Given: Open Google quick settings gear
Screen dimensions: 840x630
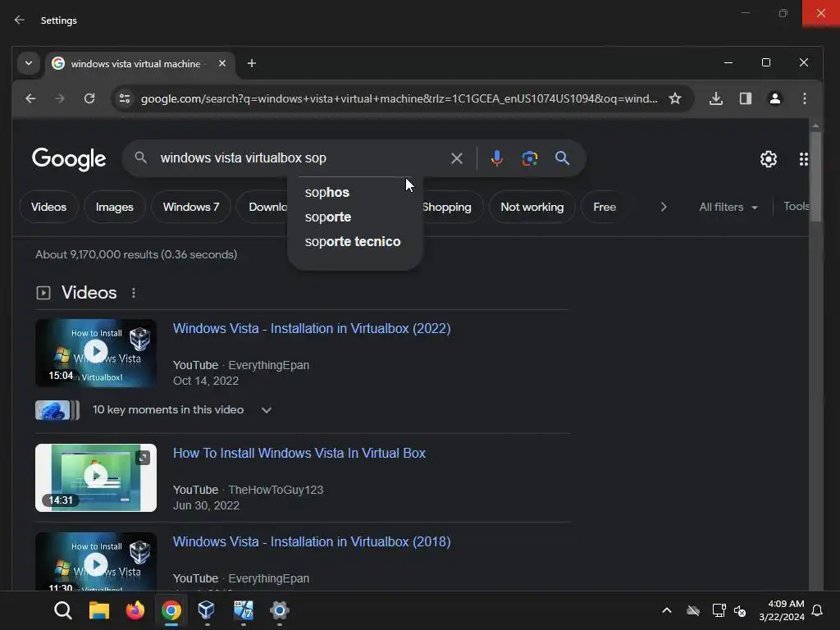Looking at the screenshot, I should (x=768, y=159).
